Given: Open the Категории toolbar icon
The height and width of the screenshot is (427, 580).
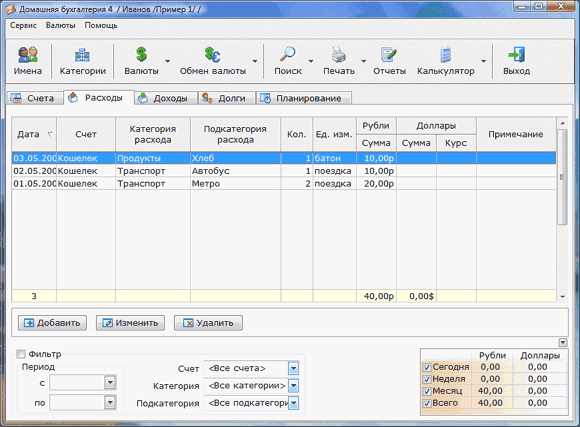Looking at the screenshot, I should click(82, 55).
